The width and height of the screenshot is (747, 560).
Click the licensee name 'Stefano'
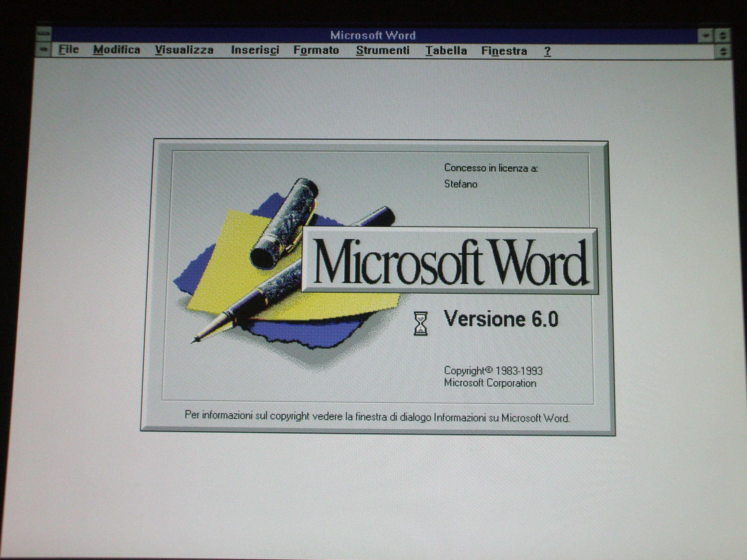click(x=461, y=184)
